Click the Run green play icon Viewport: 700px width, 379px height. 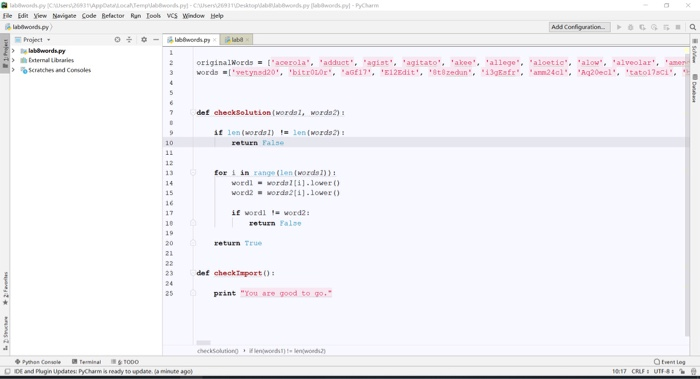pyautogui.click(x=619, y=27)
